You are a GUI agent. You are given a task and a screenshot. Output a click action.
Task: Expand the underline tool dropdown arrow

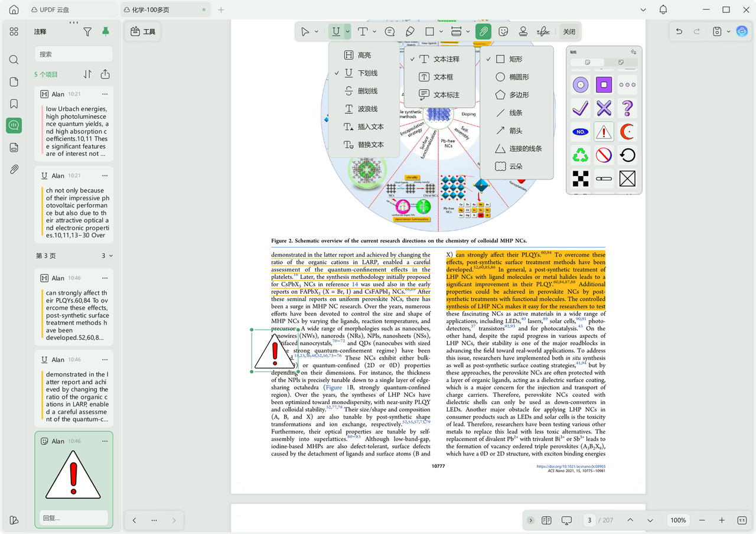click(348, 32)
